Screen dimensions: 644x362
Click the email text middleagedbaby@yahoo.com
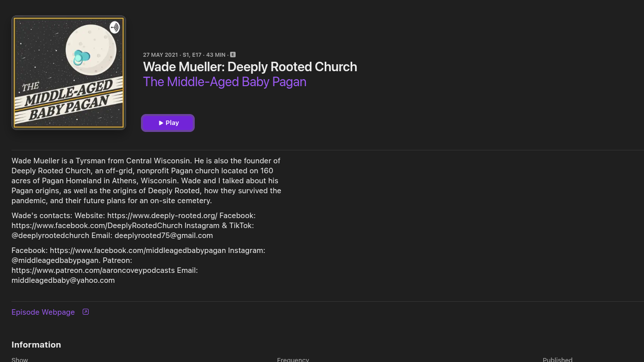click(63, 280)
